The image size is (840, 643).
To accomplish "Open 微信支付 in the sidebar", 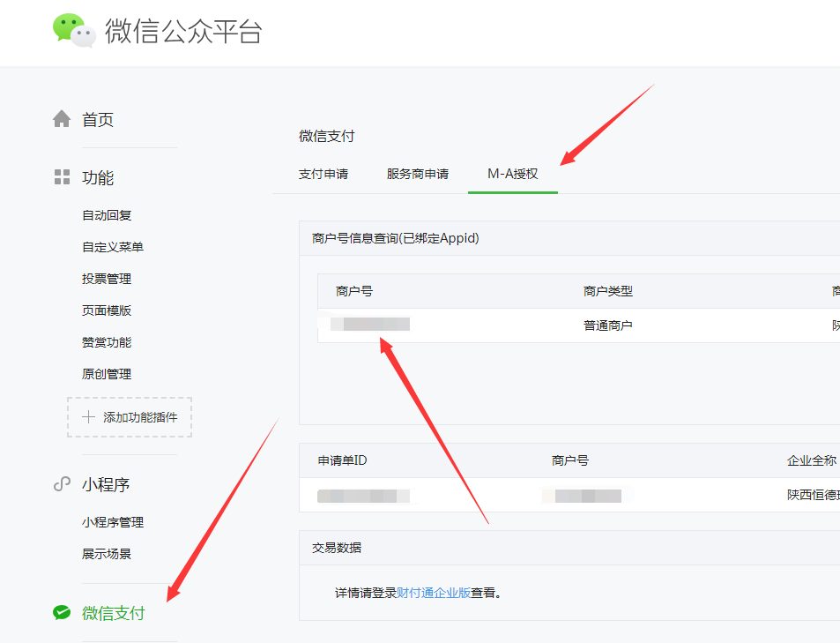I will click(x=113, y=613).
